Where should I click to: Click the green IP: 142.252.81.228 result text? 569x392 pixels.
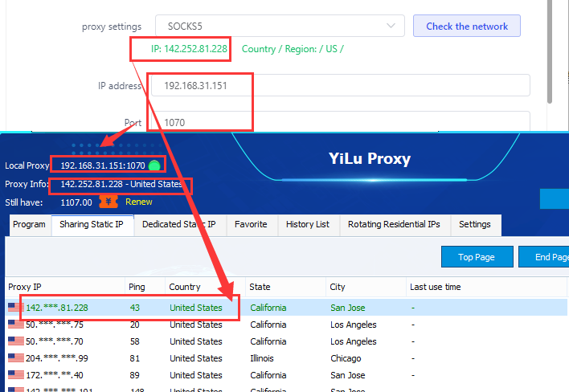click(x=189, y=48)
